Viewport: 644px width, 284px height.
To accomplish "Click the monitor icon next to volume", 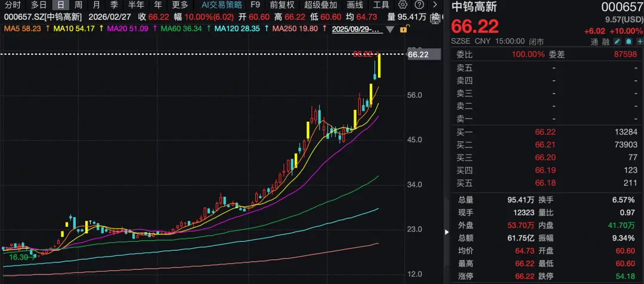I will click(x=434, y=17).
